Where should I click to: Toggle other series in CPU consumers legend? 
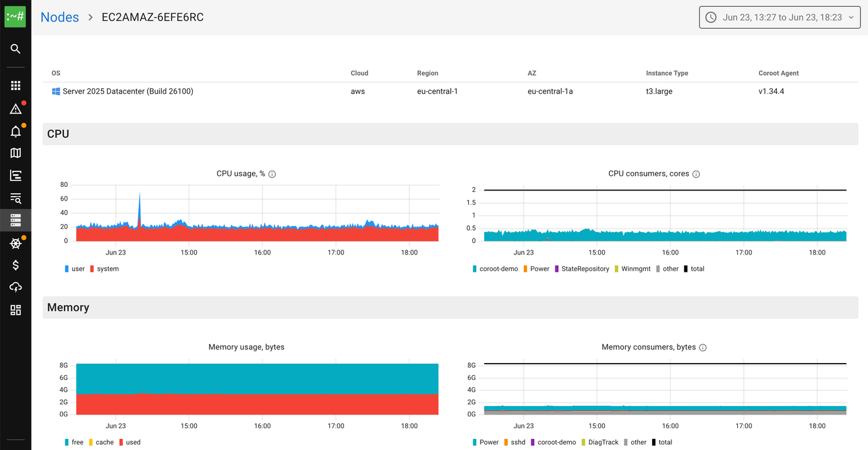tap(667, 269)
